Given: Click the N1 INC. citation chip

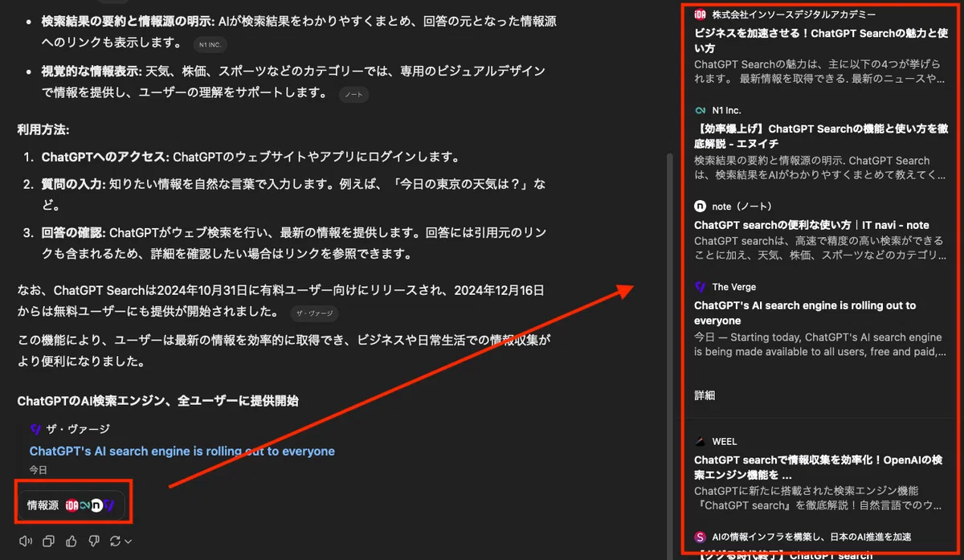Looking at the screenshot, I should point(209,43).
